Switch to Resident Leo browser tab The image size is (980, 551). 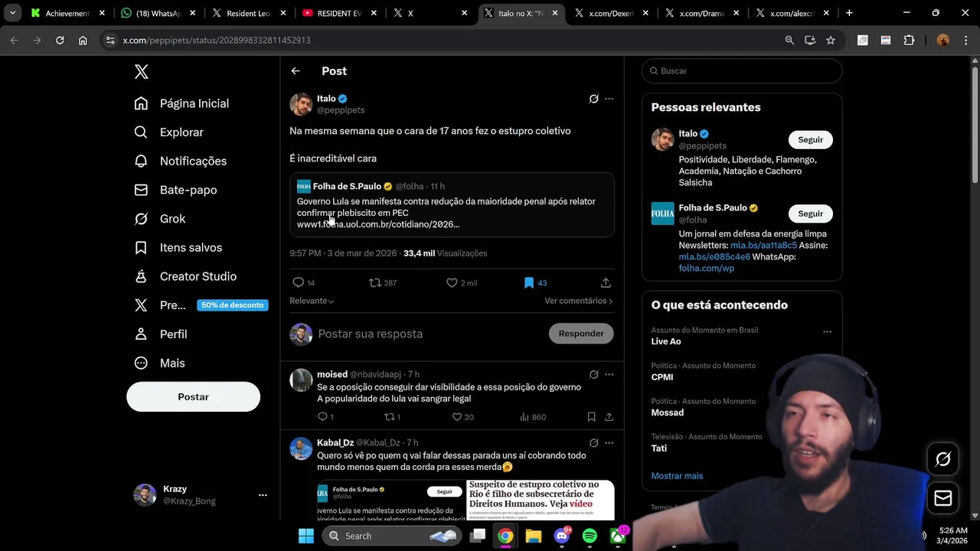(x=250, y=13)
